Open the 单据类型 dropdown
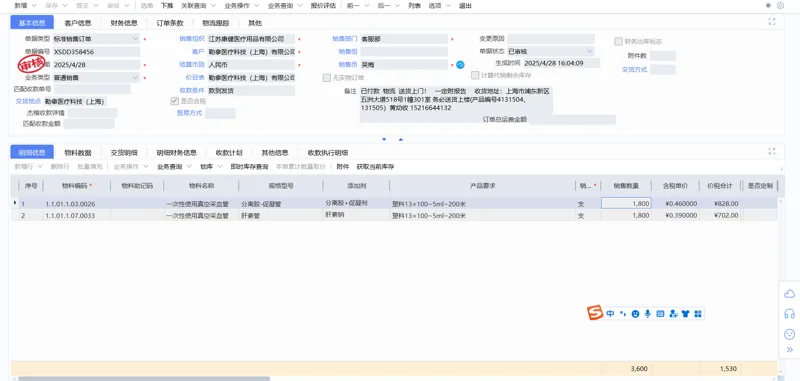This screenshot has height=381, width=800. pyautogui.click(x=135, y=39)
